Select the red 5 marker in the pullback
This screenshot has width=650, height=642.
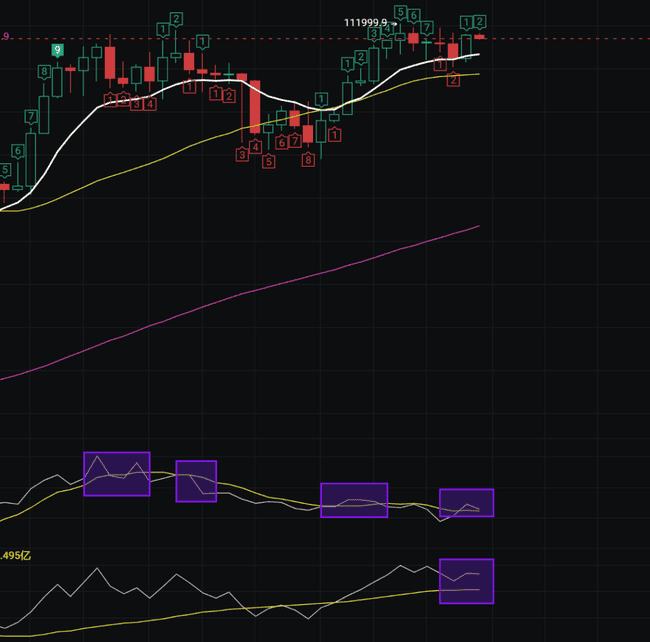coord(269,161)
